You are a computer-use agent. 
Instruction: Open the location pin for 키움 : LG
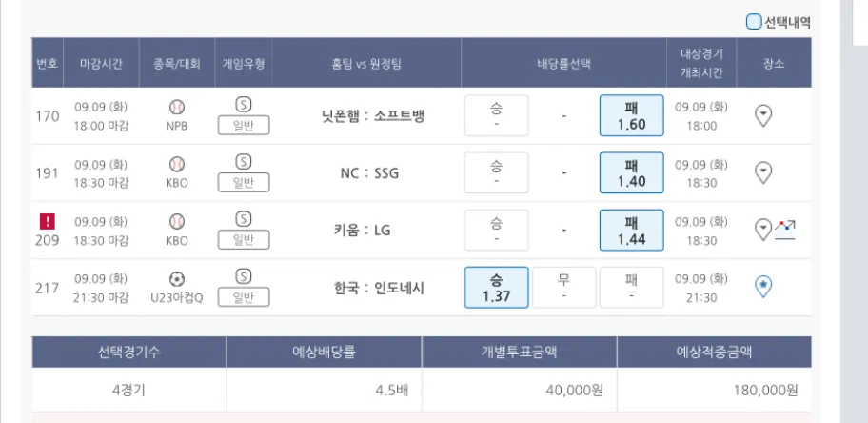coord(761,230)
